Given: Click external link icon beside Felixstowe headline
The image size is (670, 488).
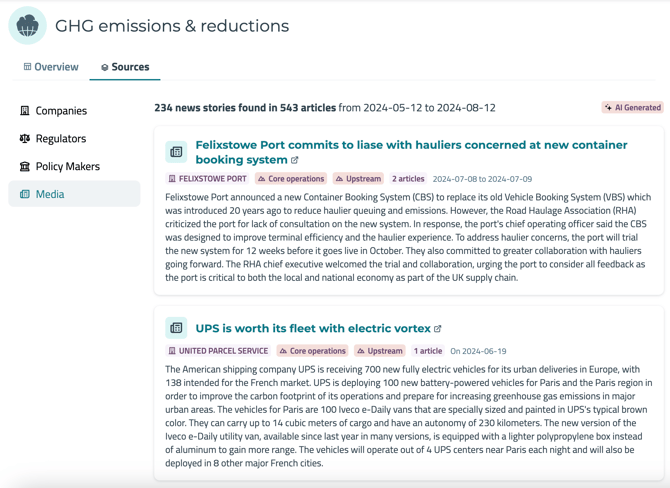Looking at the screenshot, I should pos(294,160).
